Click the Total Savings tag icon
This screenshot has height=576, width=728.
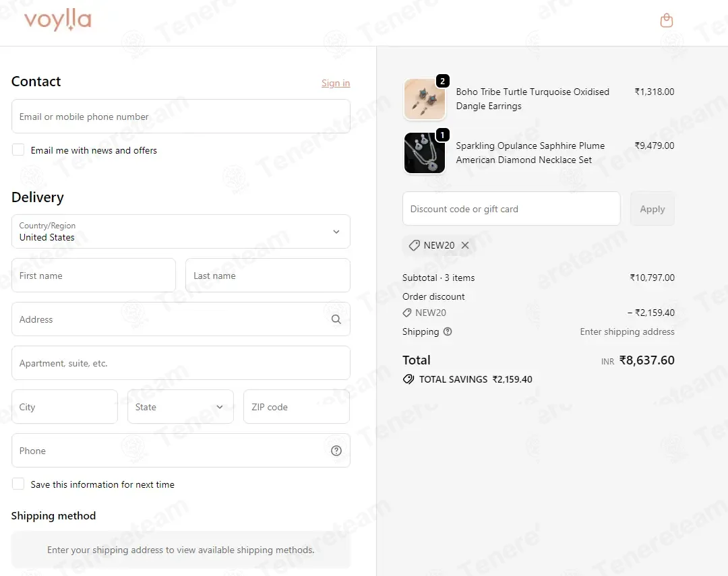[408, 379]
